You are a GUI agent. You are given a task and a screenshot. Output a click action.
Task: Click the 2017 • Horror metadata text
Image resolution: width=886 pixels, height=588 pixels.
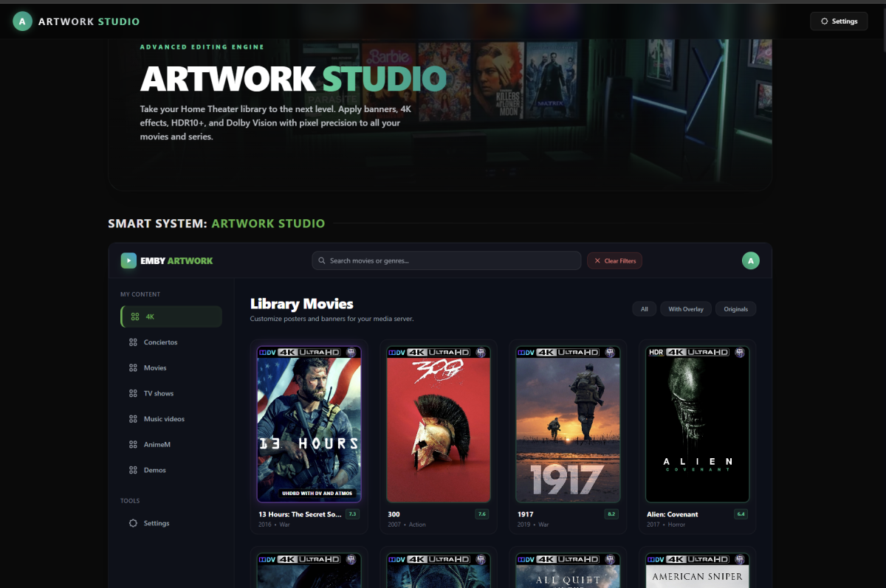[666, 525]
